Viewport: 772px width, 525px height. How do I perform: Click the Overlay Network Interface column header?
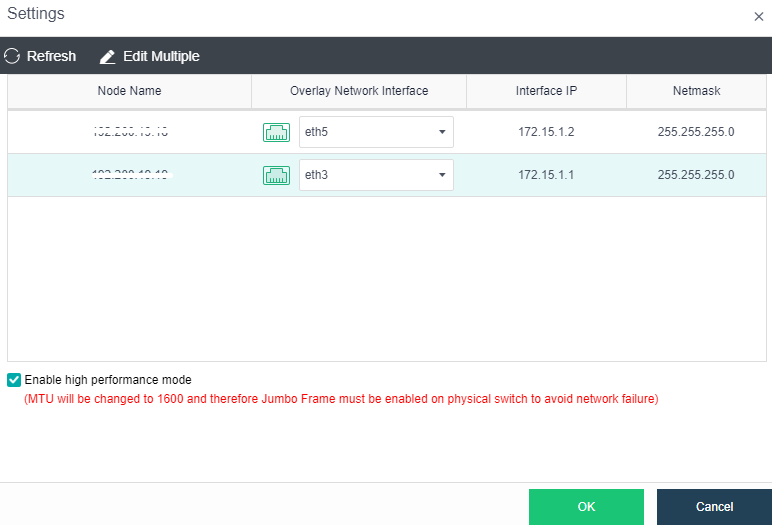[359, 91]
